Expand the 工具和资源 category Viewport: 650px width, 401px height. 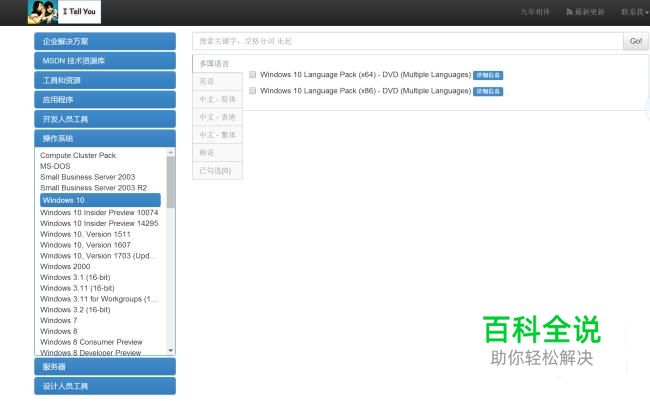[105, 80]
